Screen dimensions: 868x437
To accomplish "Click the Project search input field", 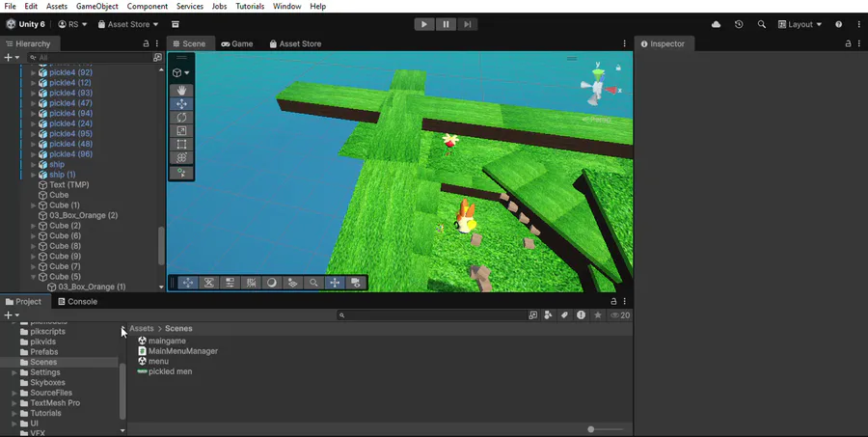I will [x=431, y=315].
